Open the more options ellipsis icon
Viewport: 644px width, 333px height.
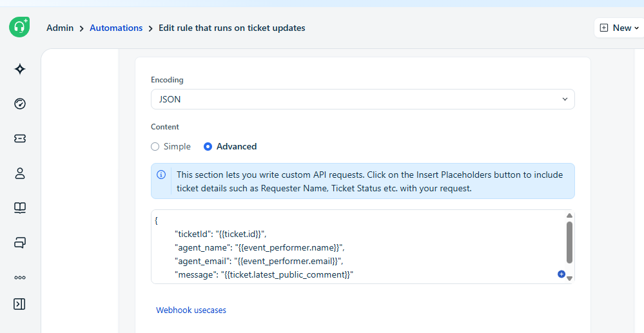20,278
